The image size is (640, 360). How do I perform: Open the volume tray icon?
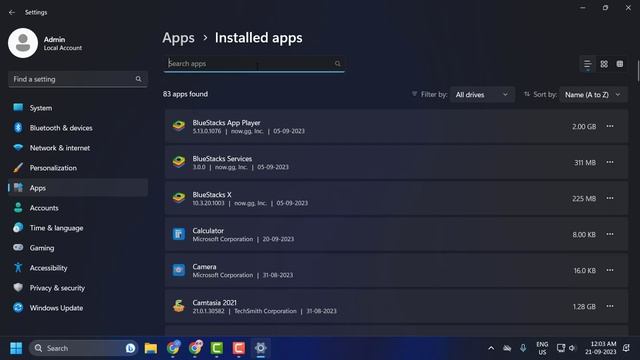point(572,348)
